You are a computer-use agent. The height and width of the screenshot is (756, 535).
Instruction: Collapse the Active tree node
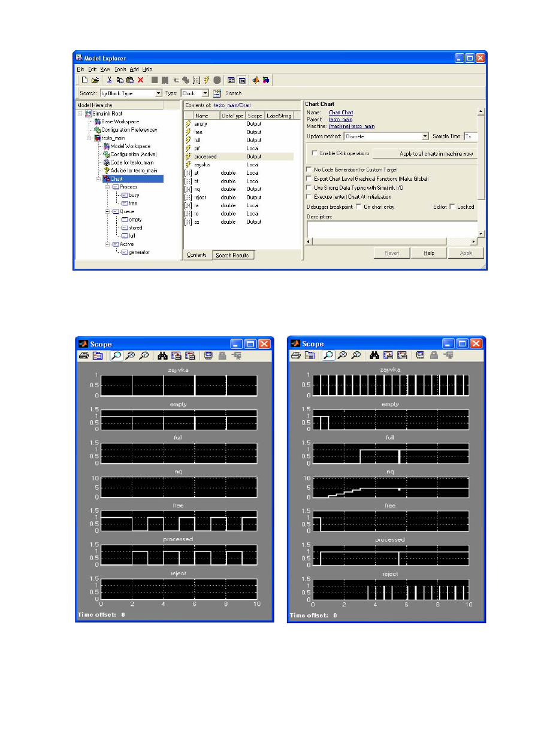pyautogui.click(x=108, y=244)
